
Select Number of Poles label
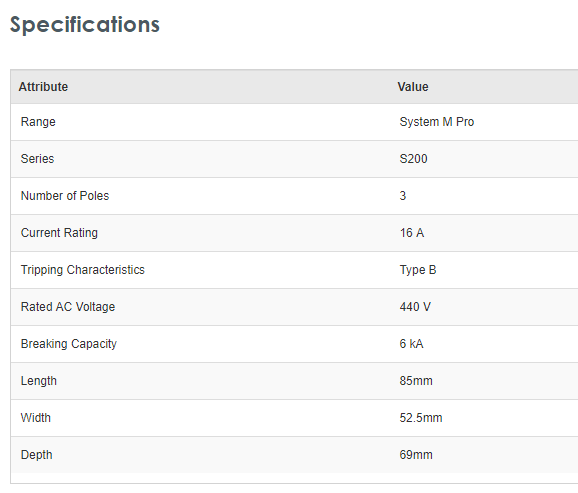pyautogui.click(x=65, y=196)
